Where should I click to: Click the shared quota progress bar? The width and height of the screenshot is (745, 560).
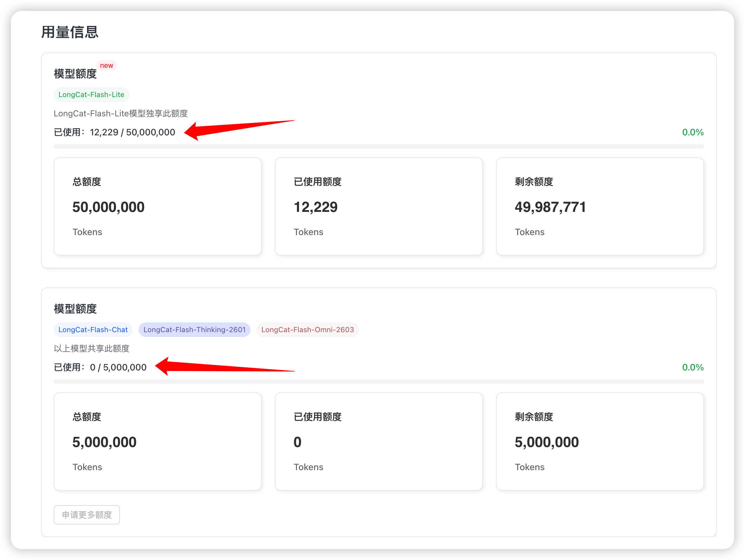click(379, 382)
